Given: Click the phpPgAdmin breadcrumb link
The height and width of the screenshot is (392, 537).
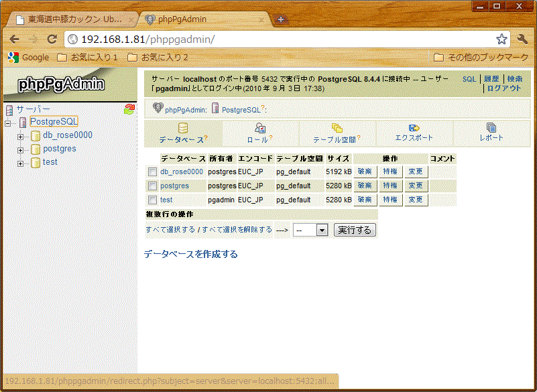Looking at the screenshot, I should [185, 111].
